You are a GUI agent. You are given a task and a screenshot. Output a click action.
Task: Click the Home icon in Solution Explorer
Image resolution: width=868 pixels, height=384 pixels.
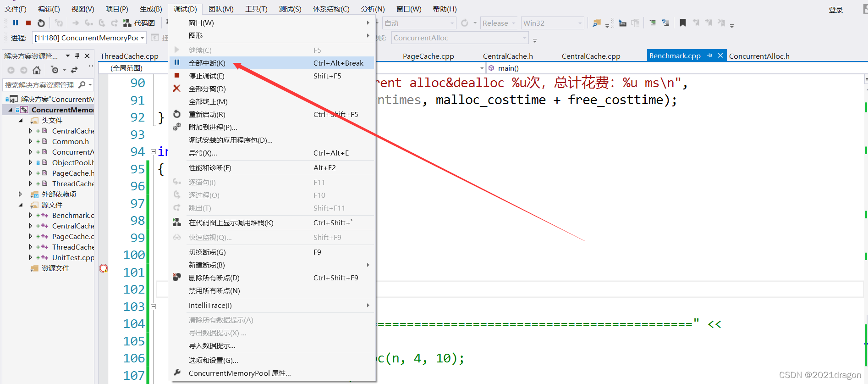point(37,70)
